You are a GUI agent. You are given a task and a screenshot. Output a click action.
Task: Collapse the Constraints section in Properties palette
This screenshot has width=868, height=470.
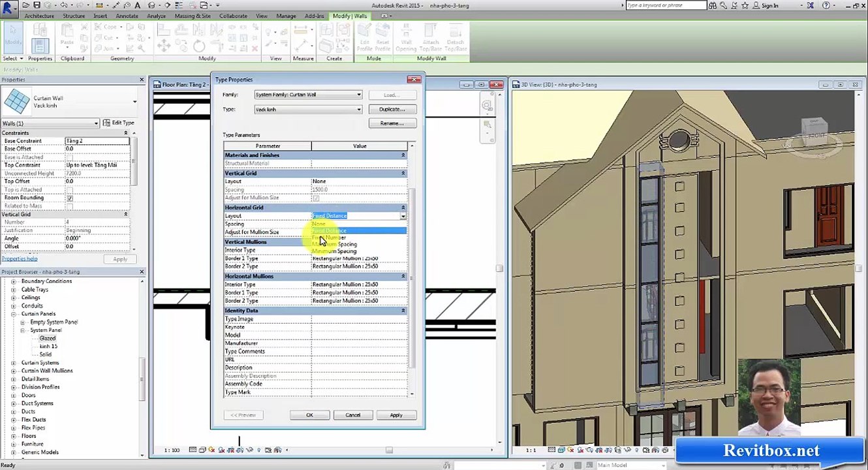click(x=125, y=133)
